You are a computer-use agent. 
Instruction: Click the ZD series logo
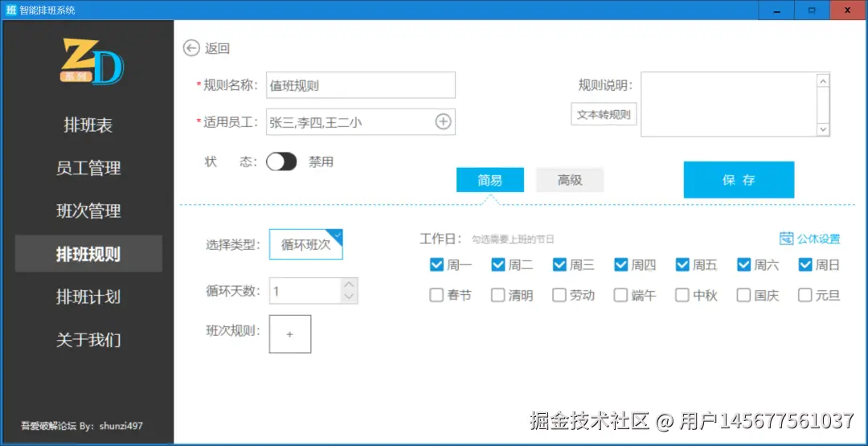(x=92, y=62)
